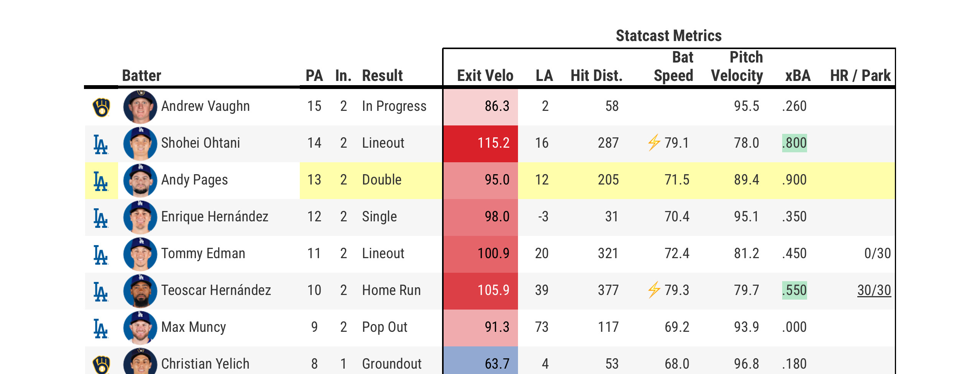Click the Bat Speed column header

[674, 66]
